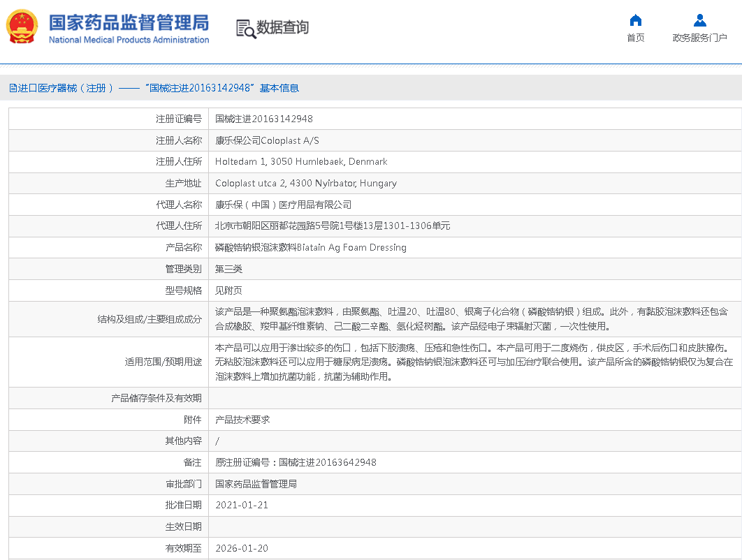Screen dimensions: 742x560
Task: Click the 备注 row label
Action: coord(193,462)
